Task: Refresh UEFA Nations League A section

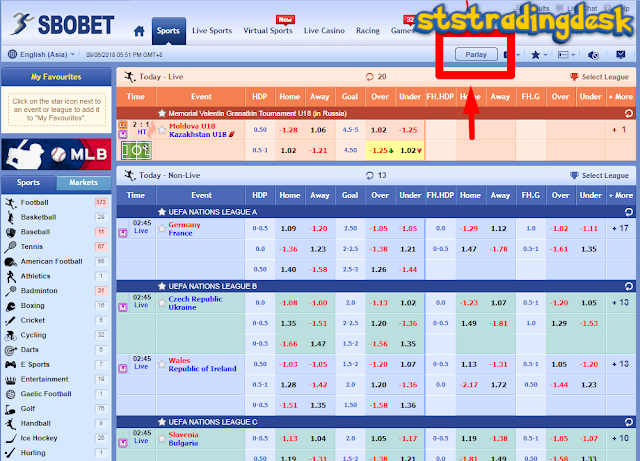Action: click(x=629, y=212)
